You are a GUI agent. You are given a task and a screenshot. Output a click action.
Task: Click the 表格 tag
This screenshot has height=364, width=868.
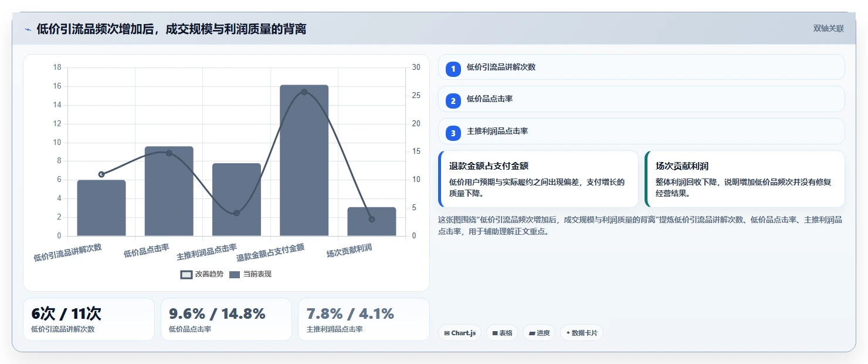[502, 333]
